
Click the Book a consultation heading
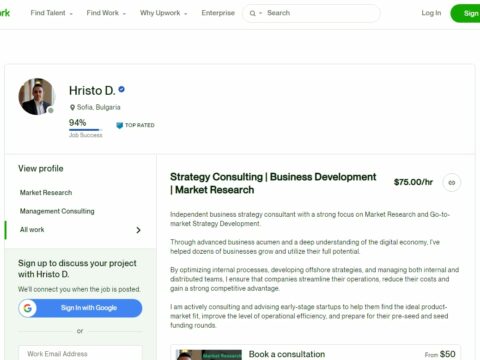(x=287, y=354)
